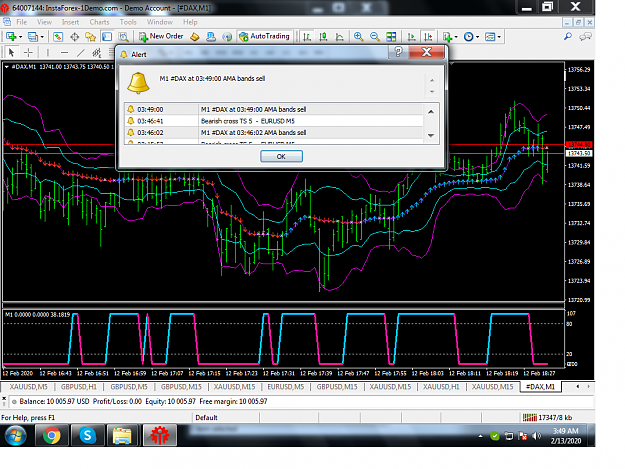Open the chat bubbles icon
625x469 pixels.
585,37
